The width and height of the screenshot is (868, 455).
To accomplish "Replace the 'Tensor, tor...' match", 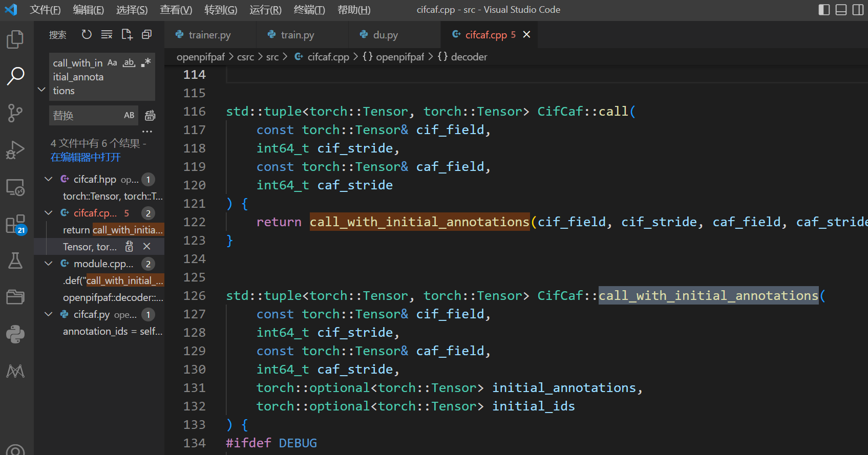I will click(129, 247).
